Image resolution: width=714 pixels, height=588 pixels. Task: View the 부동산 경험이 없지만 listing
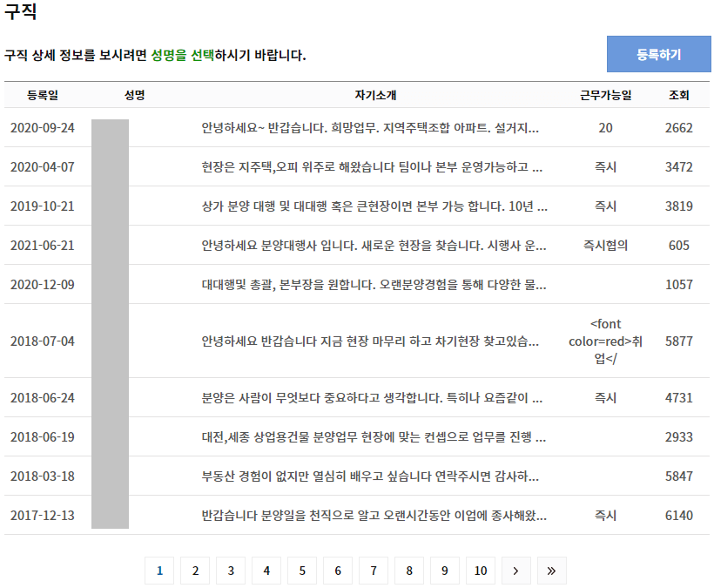point(373,476)
